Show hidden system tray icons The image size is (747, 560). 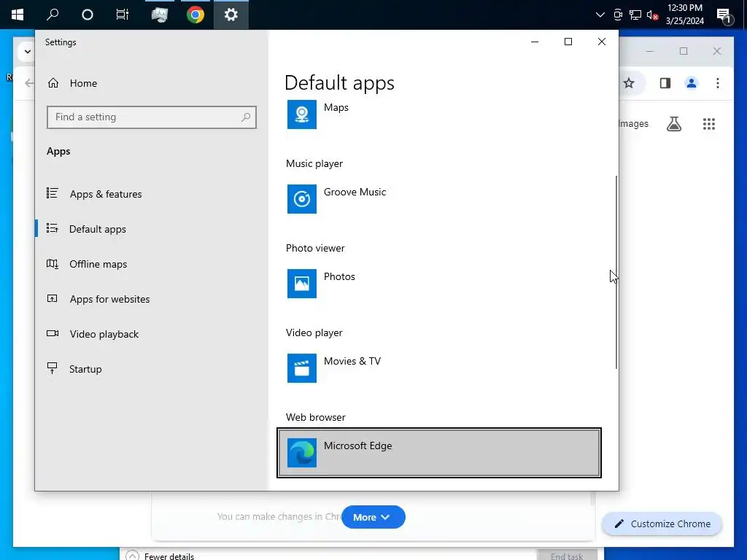click(600, 15)
